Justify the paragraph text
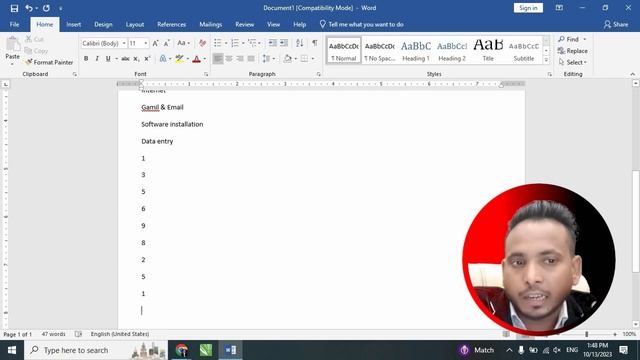640x360 pixels. 251,59
